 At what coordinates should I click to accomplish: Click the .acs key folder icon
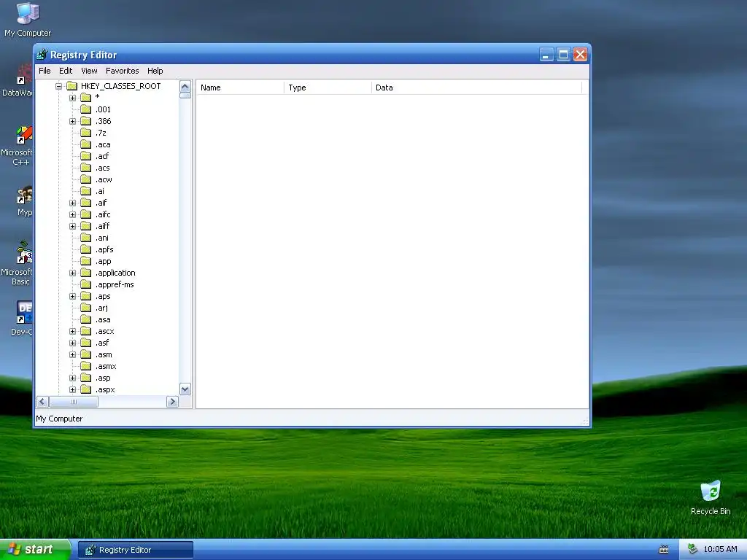click(86, 168)
